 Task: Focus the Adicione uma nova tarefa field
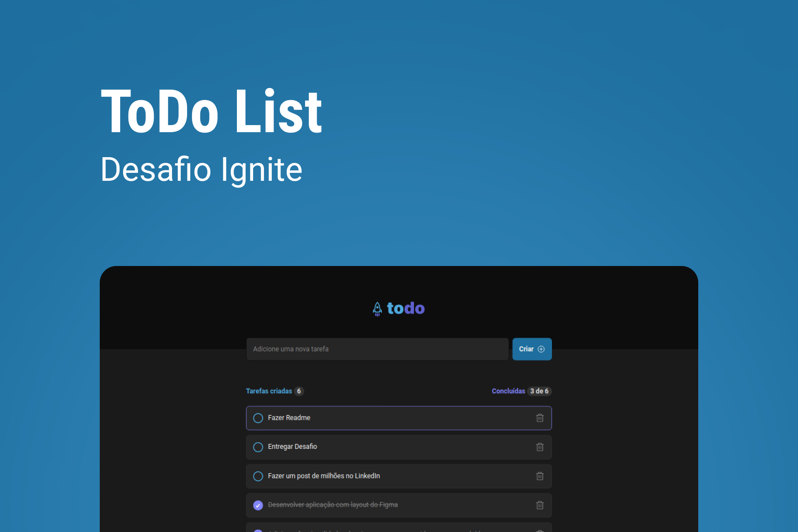tap(377, 349)
